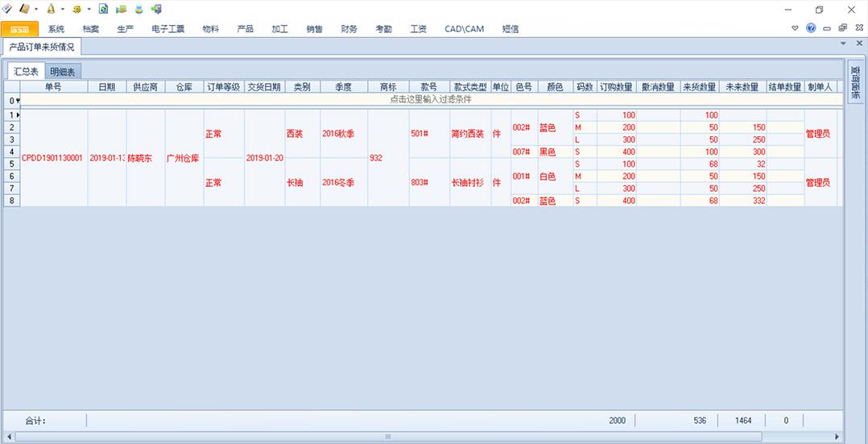Image resolution: width=868 pixels, height=444 pixels.
Task: Open the blue help question mark icon
Action: pos(811,28)
